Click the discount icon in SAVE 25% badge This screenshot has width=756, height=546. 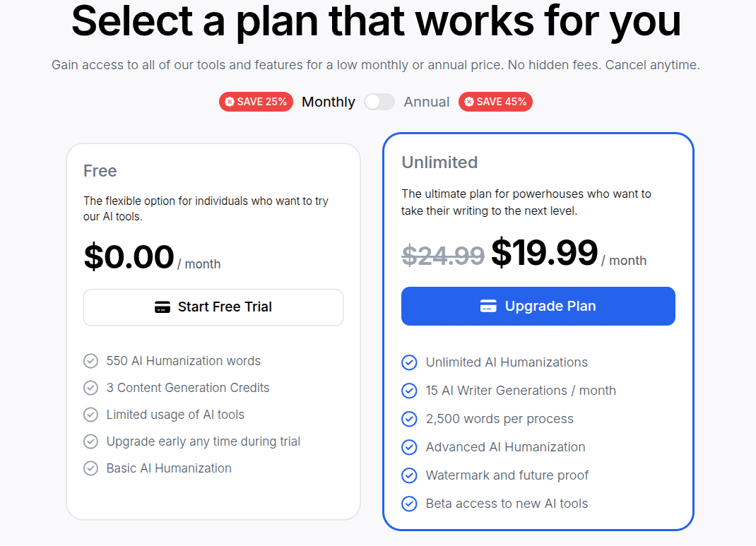click(x=230, y=101)
